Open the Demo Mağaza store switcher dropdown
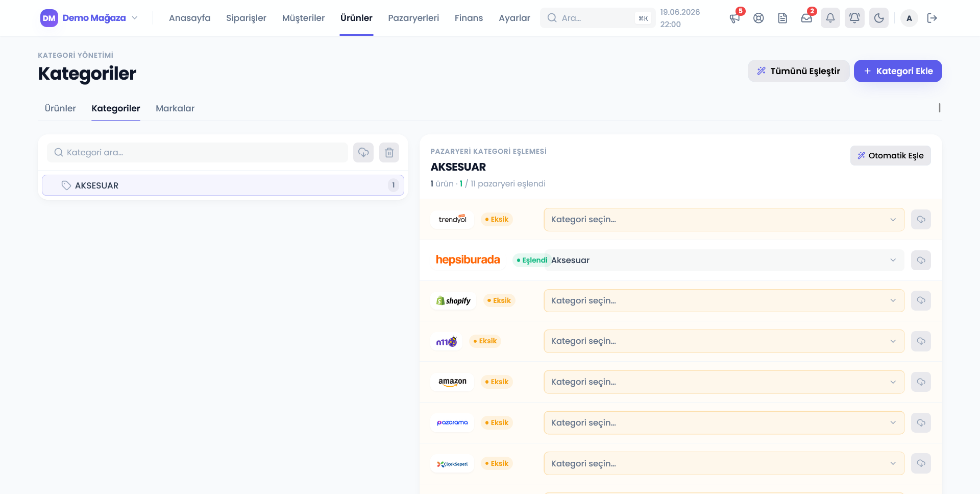 point(89,18)
